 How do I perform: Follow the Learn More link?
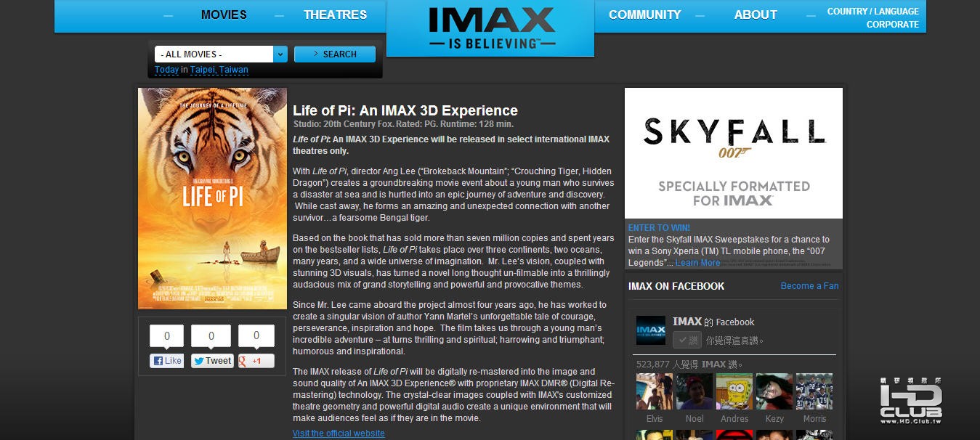[698, 263]
